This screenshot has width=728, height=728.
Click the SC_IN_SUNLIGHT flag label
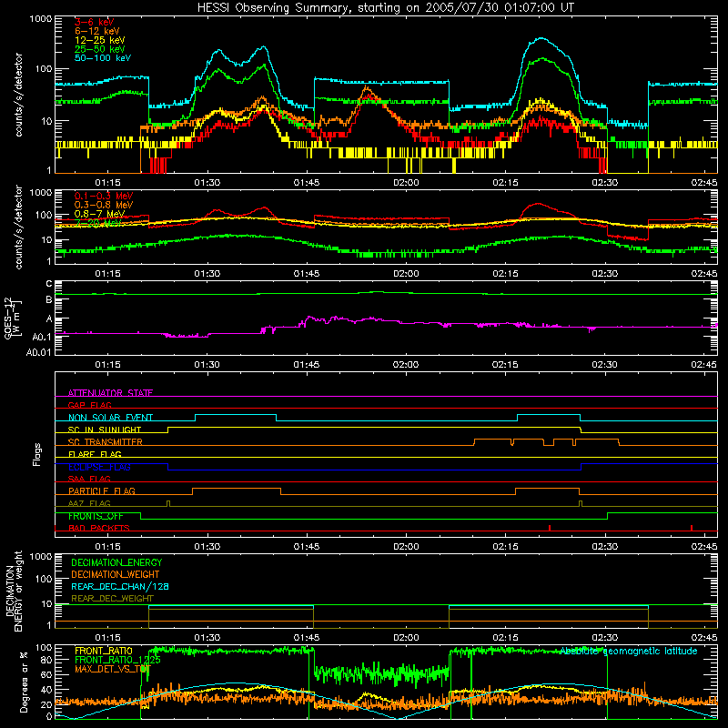click(104, 430)
